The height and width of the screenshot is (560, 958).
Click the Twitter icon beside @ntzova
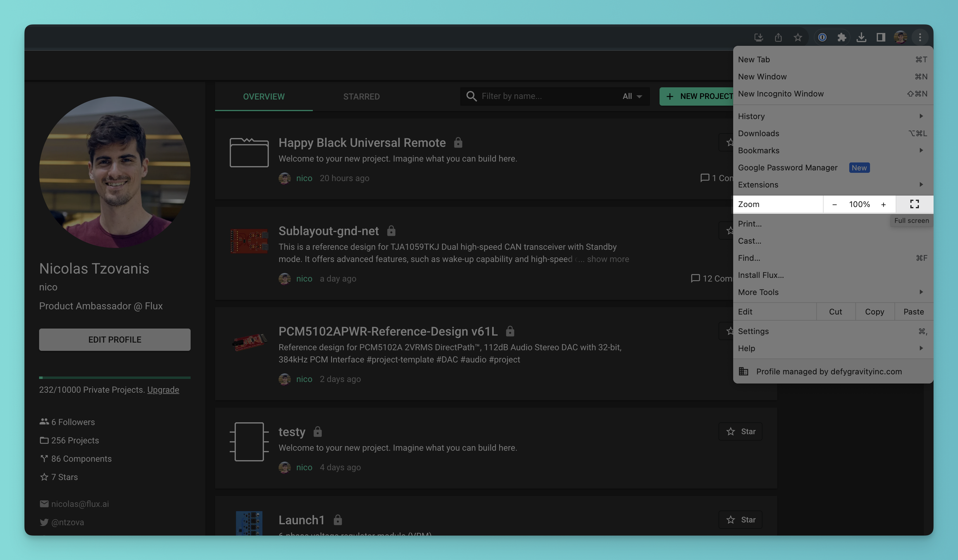pos(44,522)
